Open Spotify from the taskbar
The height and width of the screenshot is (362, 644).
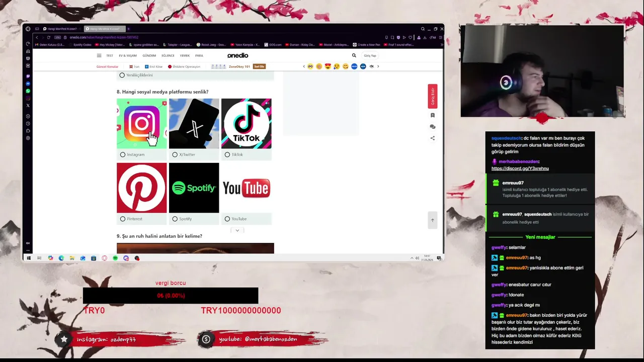click(x=115, y=258)
